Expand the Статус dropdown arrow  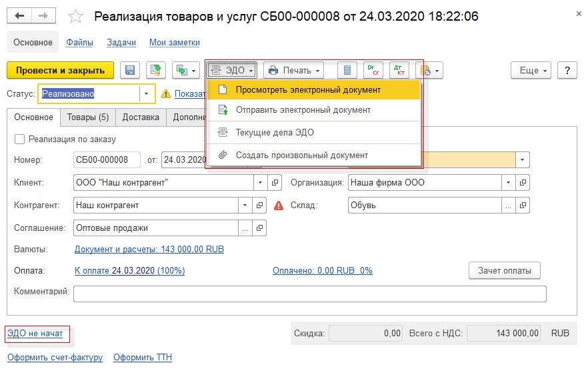coord(146,94)
